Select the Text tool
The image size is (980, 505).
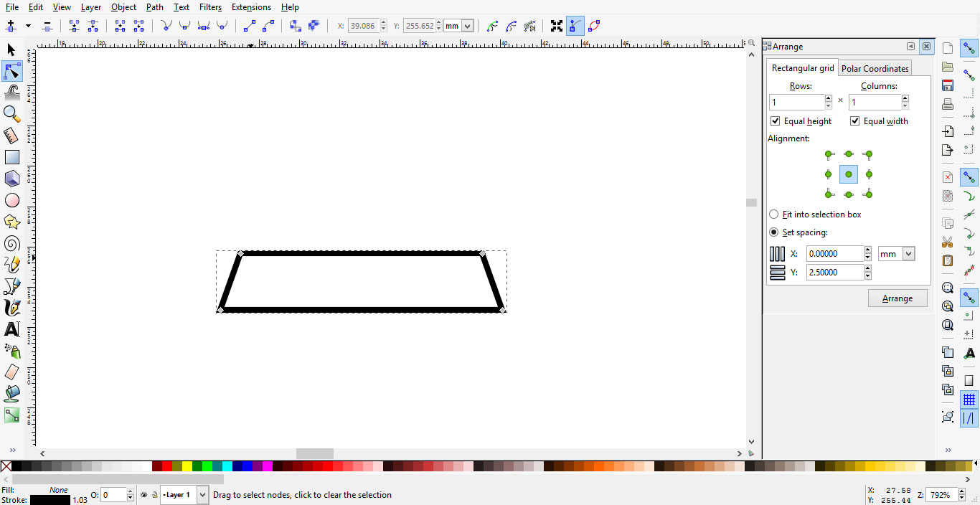pos(11,329)
